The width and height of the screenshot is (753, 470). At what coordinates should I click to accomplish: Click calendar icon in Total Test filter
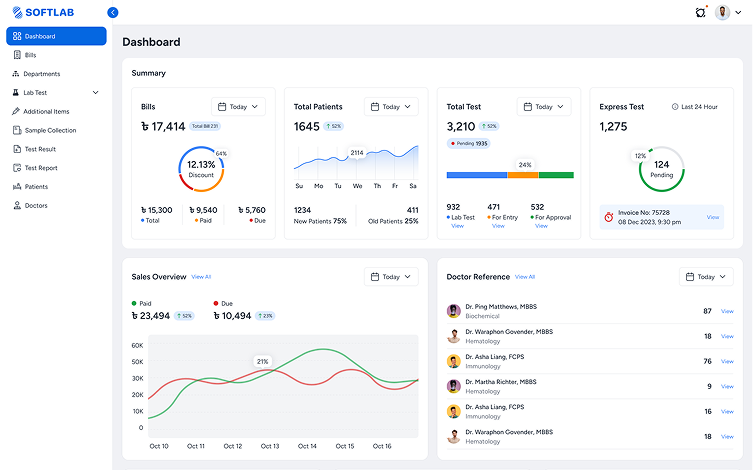click(527, 107)
